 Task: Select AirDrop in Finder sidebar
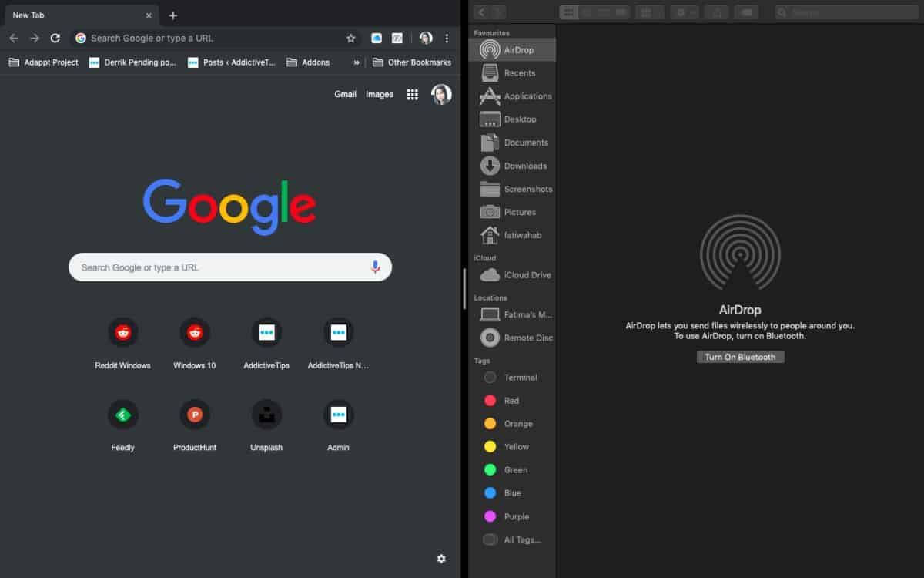pyautogui.click(x=512, y=50)
